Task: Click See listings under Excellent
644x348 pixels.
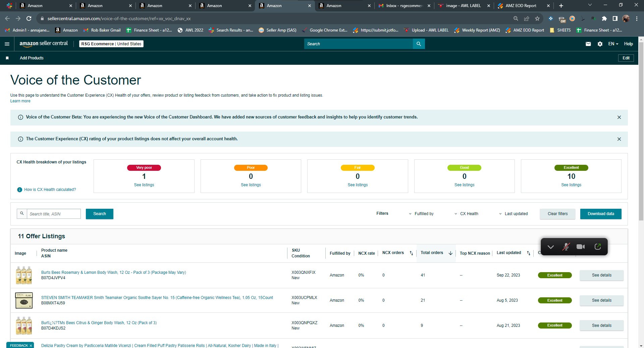Action: pos(571,185)
